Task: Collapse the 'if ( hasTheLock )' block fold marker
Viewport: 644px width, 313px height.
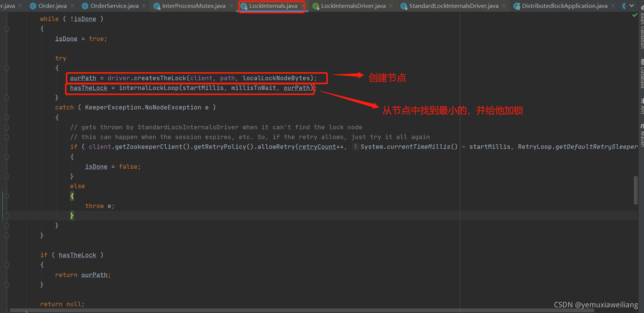Action: pyautogui.click(x=7, y=265)
